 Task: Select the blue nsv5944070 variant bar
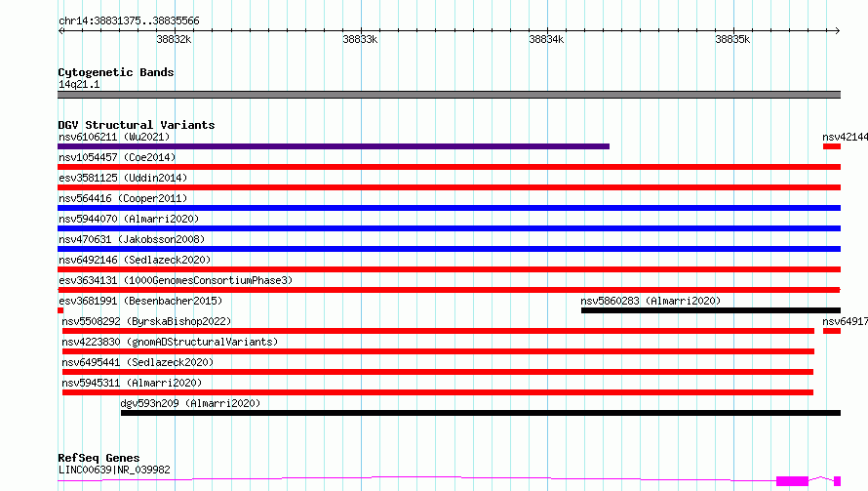pyautogui.click(x=449, y=228)
